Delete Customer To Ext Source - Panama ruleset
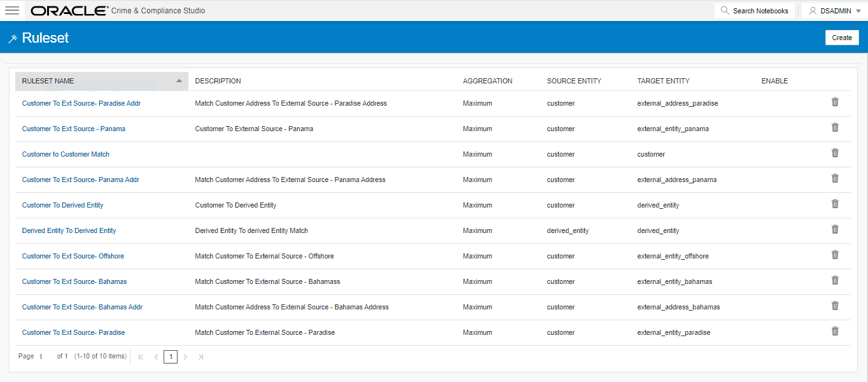 click(x=835, y=127)
